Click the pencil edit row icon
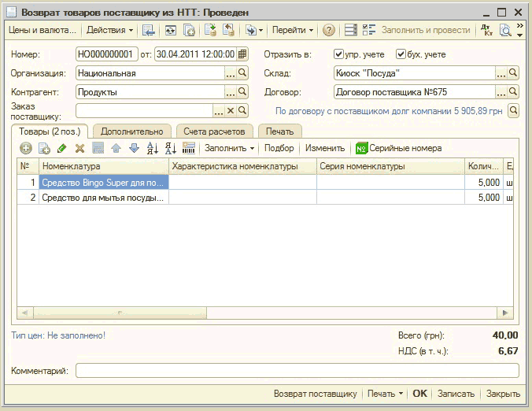 click(x=62, y=148)
